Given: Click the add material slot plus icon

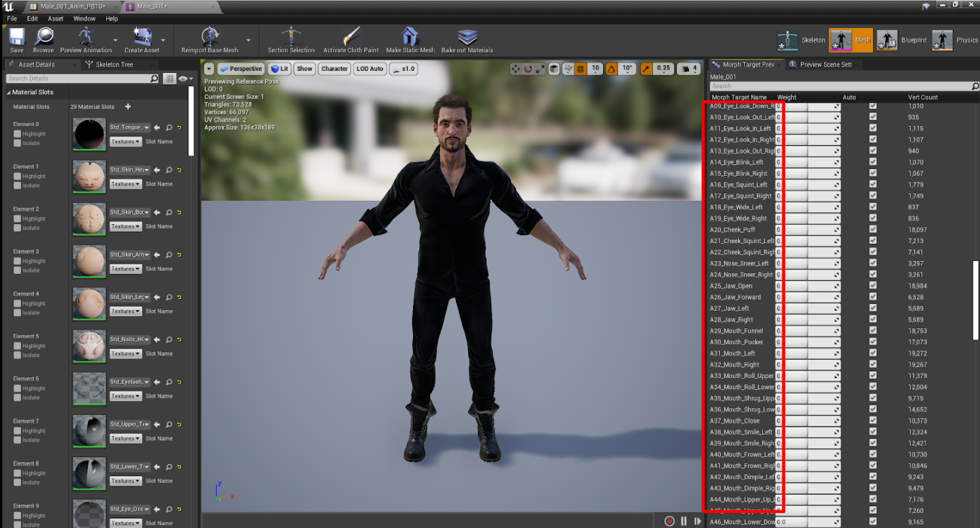Looking at the screenshot, I should click(x=127, y=107).
